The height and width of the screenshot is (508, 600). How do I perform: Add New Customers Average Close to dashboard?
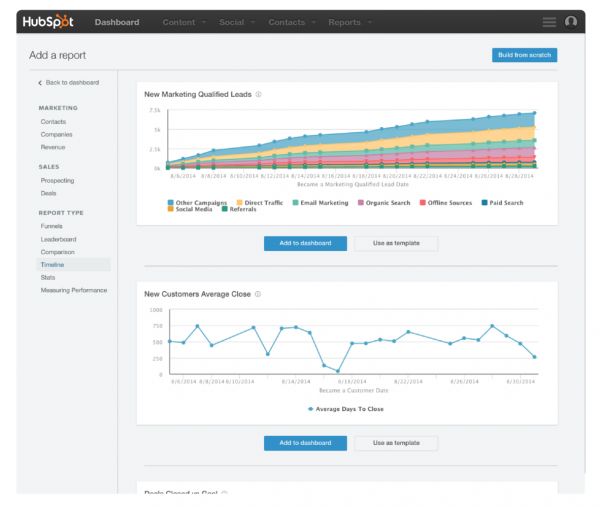point(305,443)
